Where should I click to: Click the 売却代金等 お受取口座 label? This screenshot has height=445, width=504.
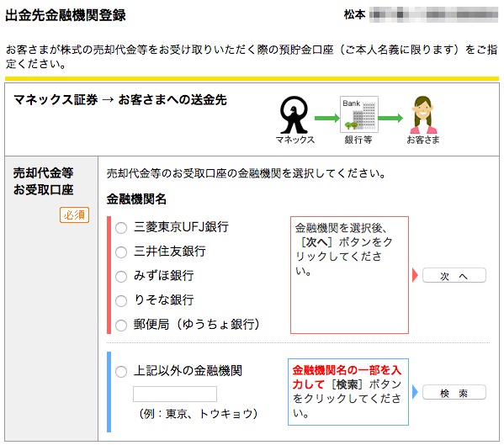(x=44, y=181)
